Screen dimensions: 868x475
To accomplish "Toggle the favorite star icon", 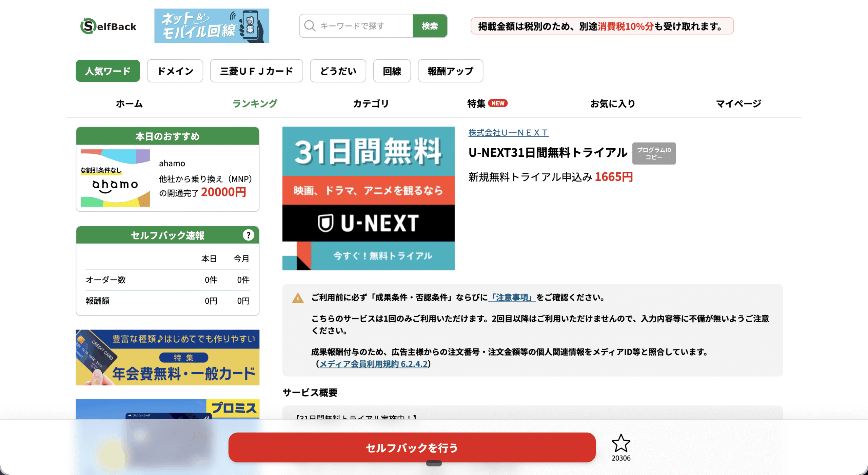I will coord(621,443).
